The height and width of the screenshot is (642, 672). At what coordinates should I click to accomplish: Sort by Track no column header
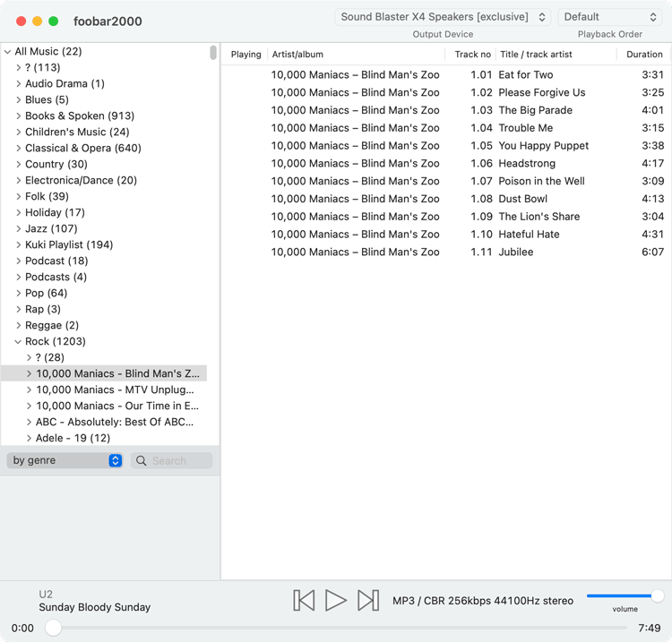472,55
